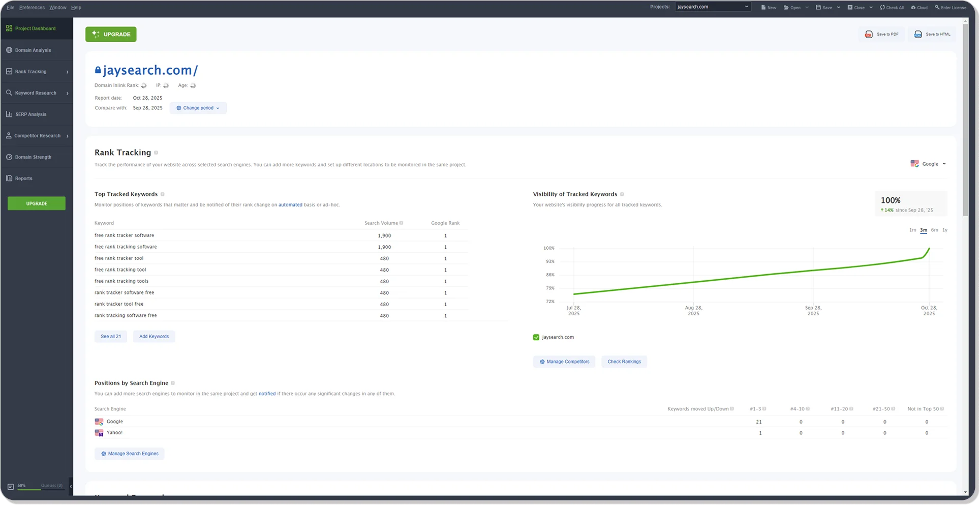Click the Competitor Research person icon
Screen dimensions: 980x505
point(9,135)
